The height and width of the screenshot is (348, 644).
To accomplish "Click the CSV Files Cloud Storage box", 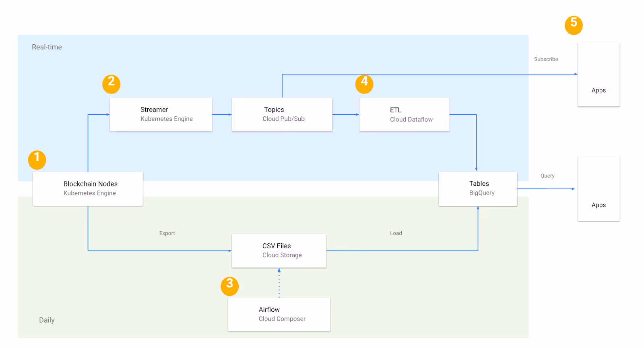I will click(279, 251).
